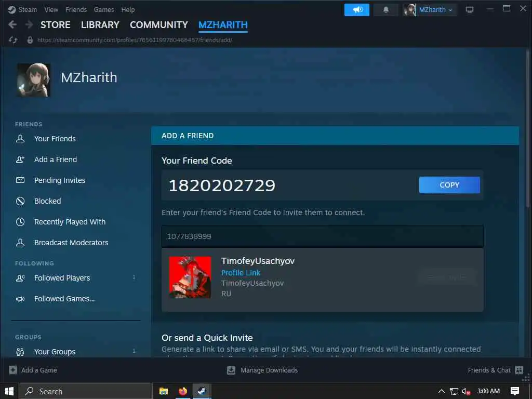532x399 pixels.
Task: Select the MZHARITH profile tab
Action: pyautogui.click(x=223, y=25)
